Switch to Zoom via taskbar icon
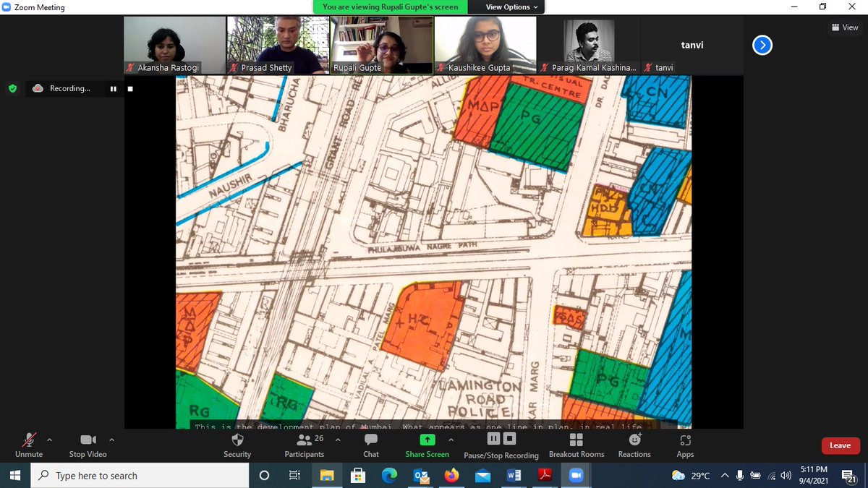 [x=576, y=476]
